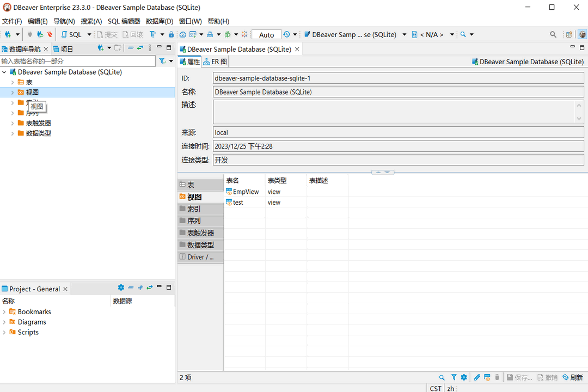Open the 数据库(D) menu
Viewport: 588px width, 392px height.
(159, 21)
